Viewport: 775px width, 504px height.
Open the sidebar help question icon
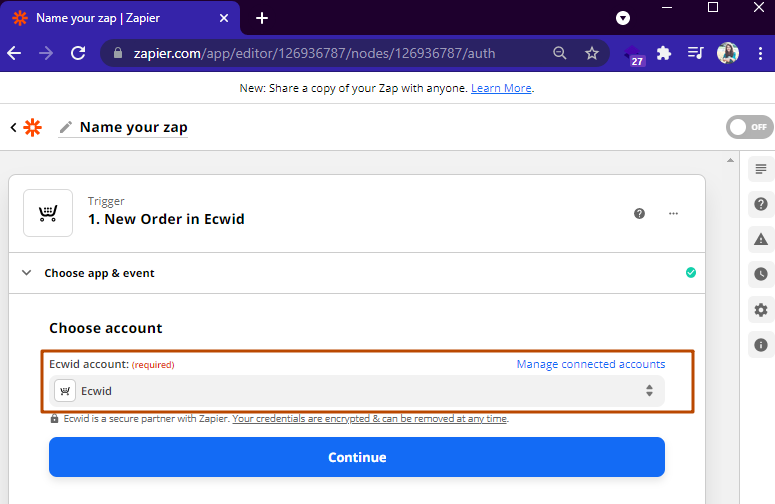point(761,204)
